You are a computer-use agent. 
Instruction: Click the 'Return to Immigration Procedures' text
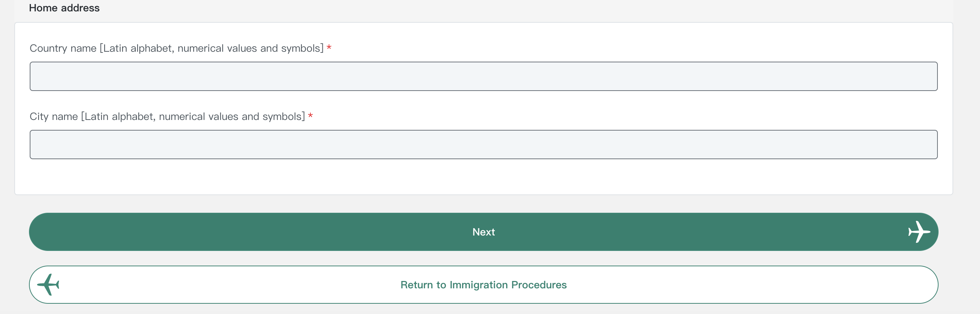pyautogui.click(x=483, y=285)
